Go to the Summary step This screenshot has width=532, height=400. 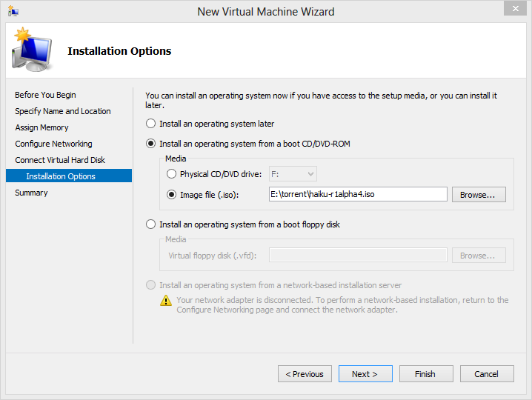pyautogui.click(x=31, y=193)
